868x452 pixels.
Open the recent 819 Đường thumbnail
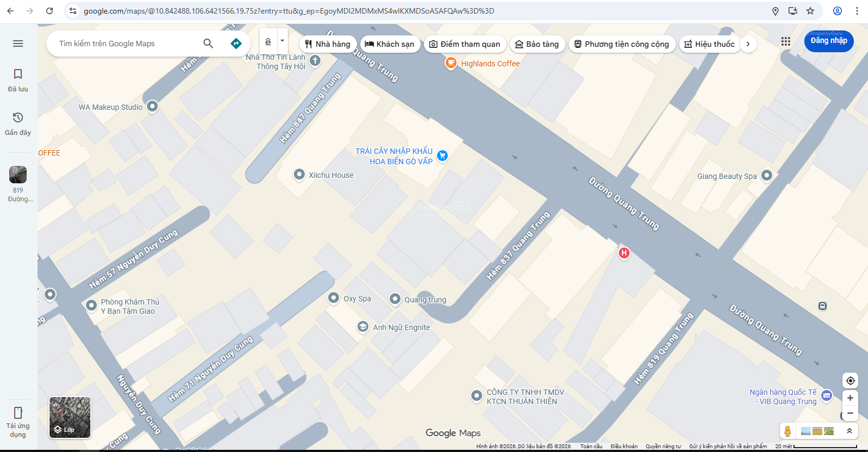tap(18, 184)
